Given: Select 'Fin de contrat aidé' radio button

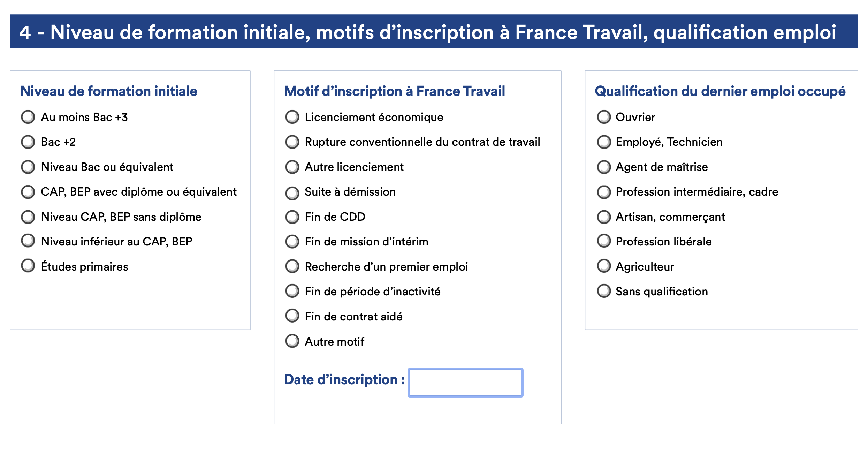Looking at the screenshot, I should (x=292, y=316).
